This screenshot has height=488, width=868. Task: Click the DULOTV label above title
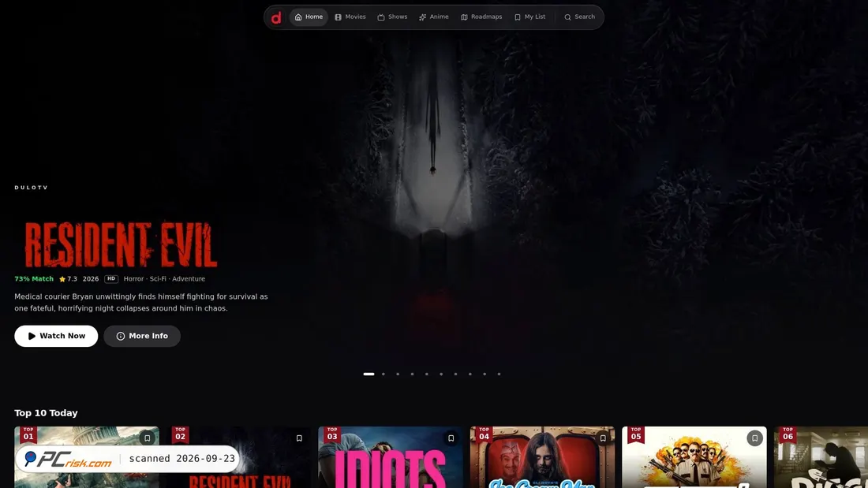click(x=31, y=188)
